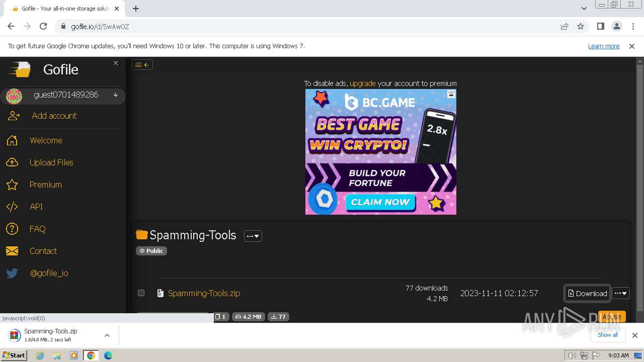This screenshot has width=644, height=362.
Task: Open Chrome three-dot menu
Action: pos(632,26)
